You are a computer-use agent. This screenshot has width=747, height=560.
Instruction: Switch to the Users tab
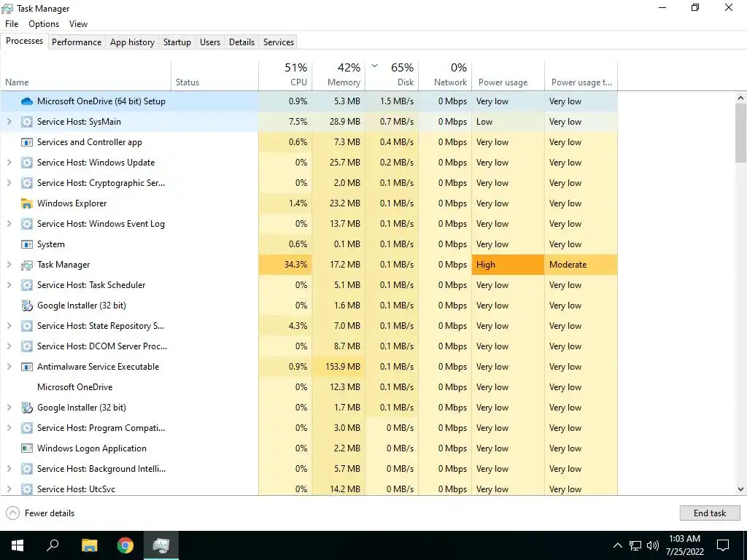coord(210,42)
